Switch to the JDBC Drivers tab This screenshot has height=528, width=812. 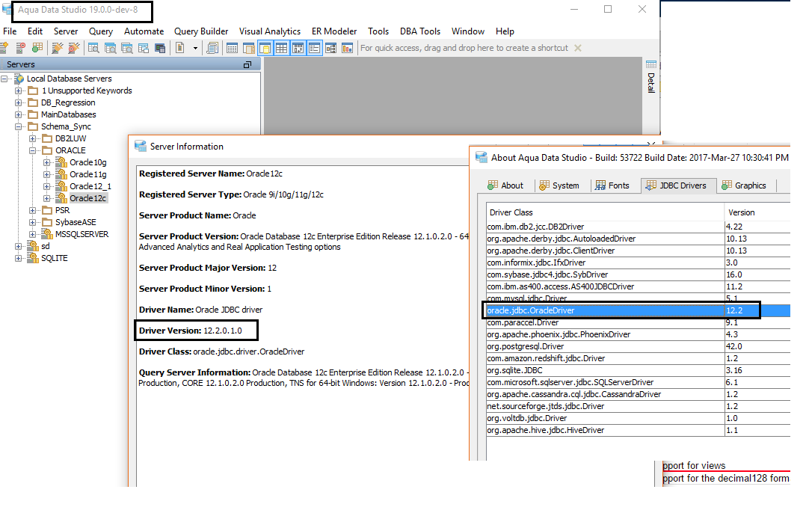[677, 185]
